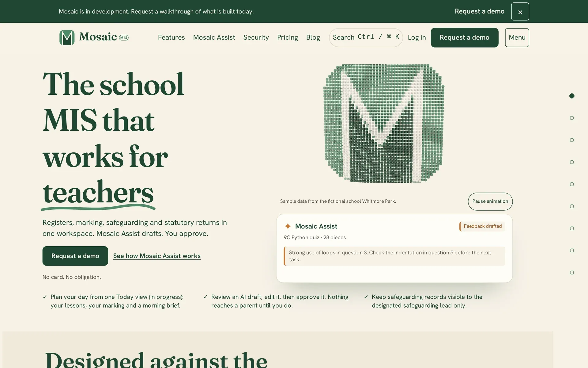This screenshot has width=588, height=368.
Task: Open the Features nav item
Action: pyautogui.click(x=171, y=37)
